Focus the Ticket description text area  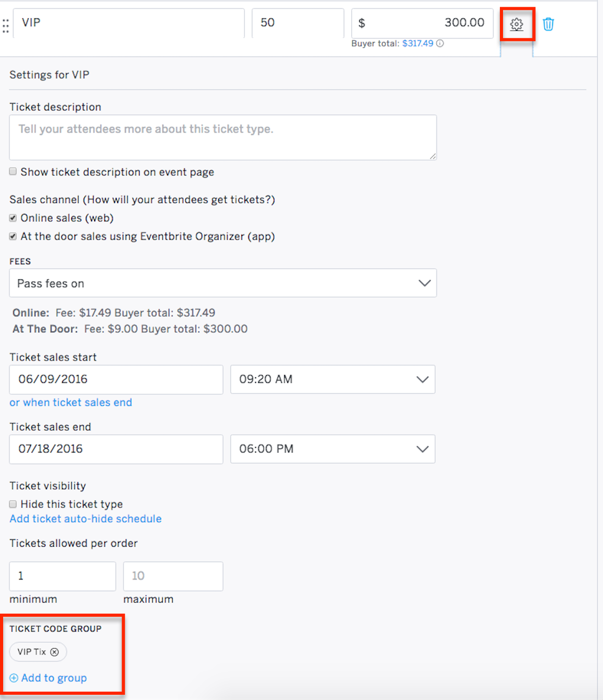pyautogui.click(x=223, y=138)
